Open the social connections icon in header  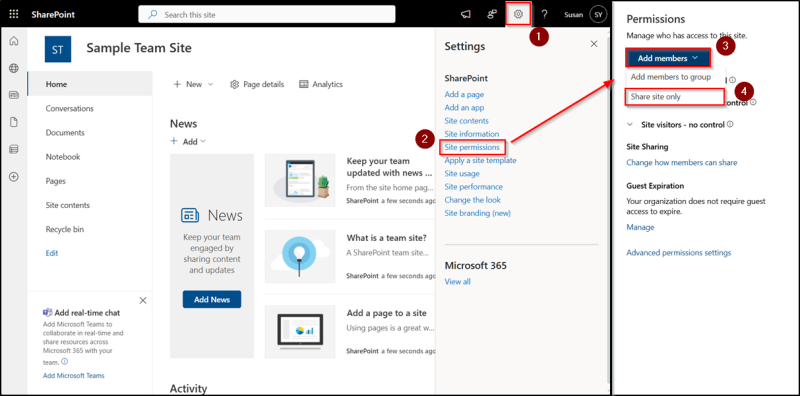coord(492,14)
